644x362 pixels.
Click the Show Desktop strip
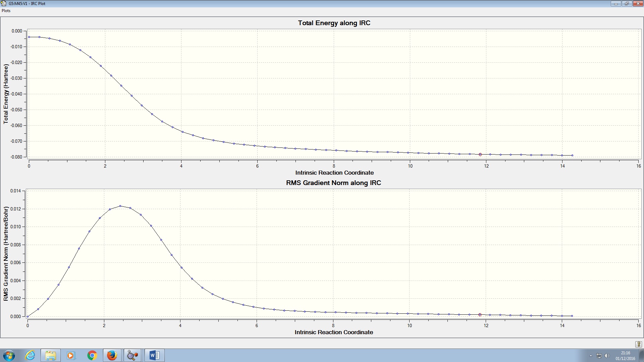click(642, 355)
